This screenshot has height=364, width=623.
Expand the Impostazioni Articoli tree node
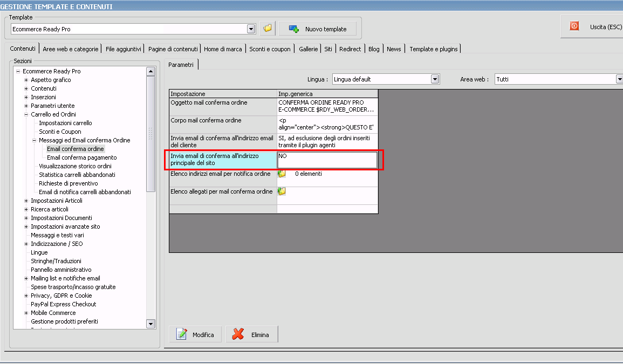26,201
